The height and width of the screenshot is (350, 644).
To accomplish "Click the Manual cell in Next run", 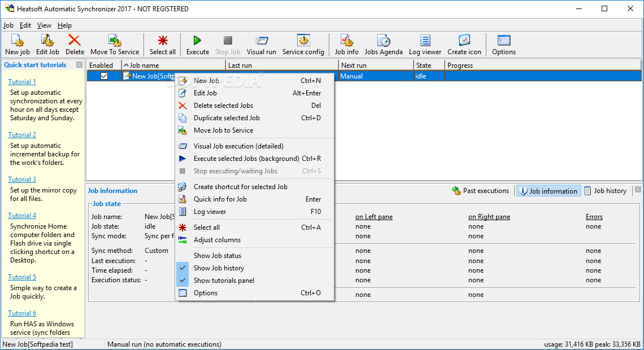I will pyautogui.click(x=376, y=76).
